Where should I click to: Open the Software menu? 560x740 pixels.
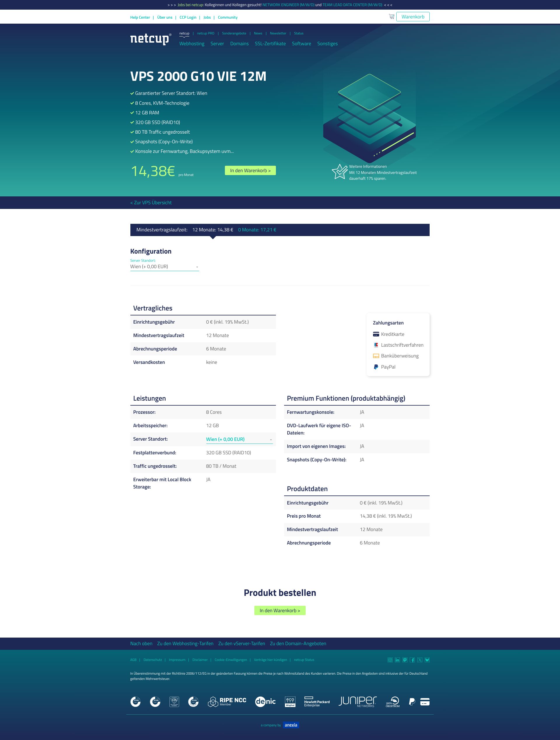pyautogui.click(x=301, y=43)
